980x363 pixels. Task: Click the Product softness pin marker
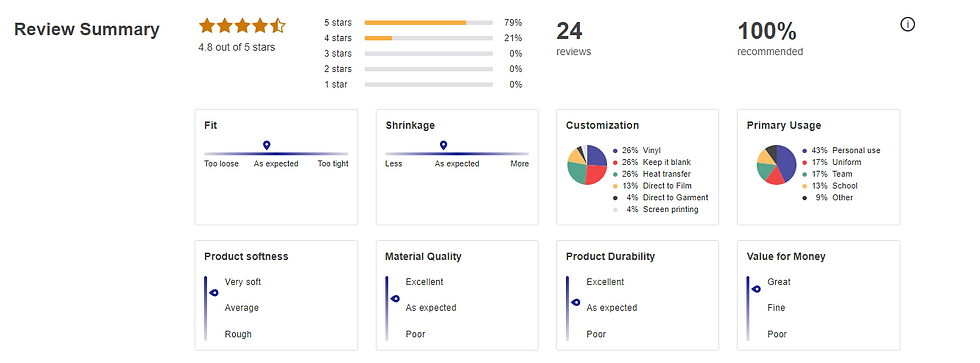click(x=214, y=292)
